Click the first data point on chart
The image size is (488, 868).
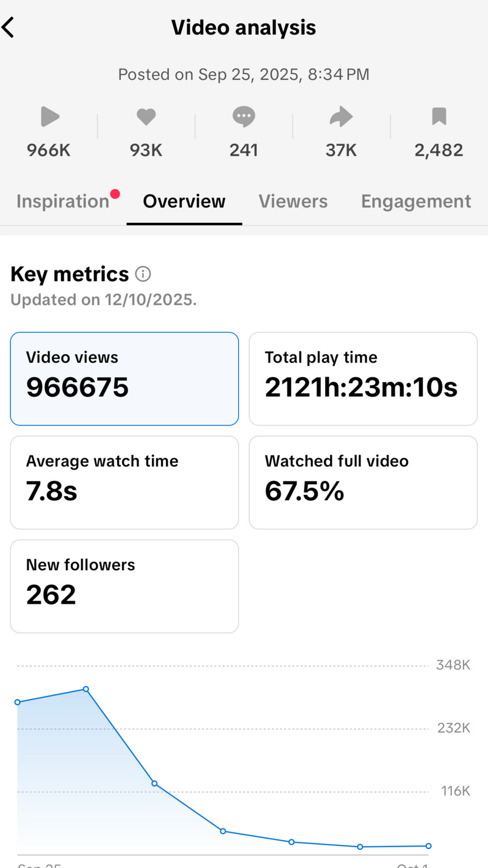(x=18, y=703)
